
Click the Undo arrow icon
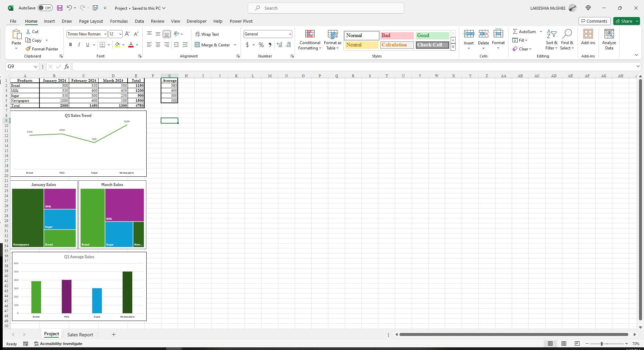click(69, 8)
